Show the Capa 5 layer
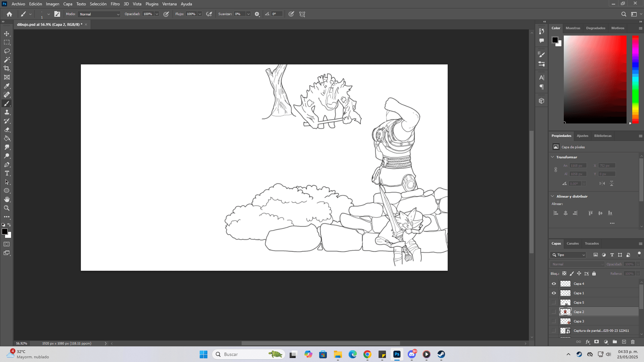The height and width of the screenshot is (362, 644). tap(554, 303)
